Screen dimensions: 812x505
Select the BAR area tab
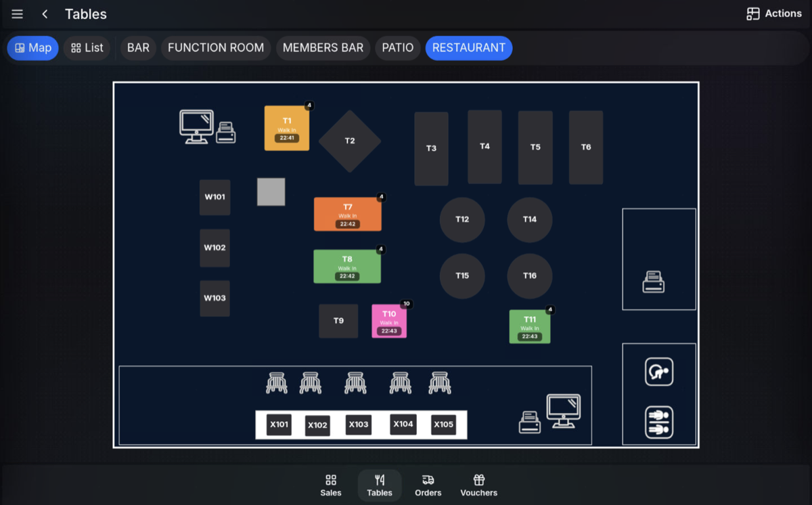(138, 48)
